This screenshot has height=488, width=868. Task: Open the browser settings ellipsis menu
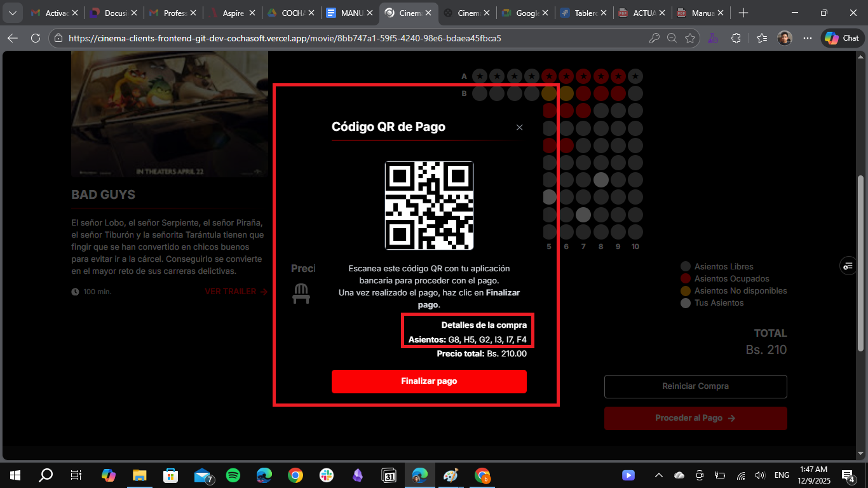(x=808, y=38)
